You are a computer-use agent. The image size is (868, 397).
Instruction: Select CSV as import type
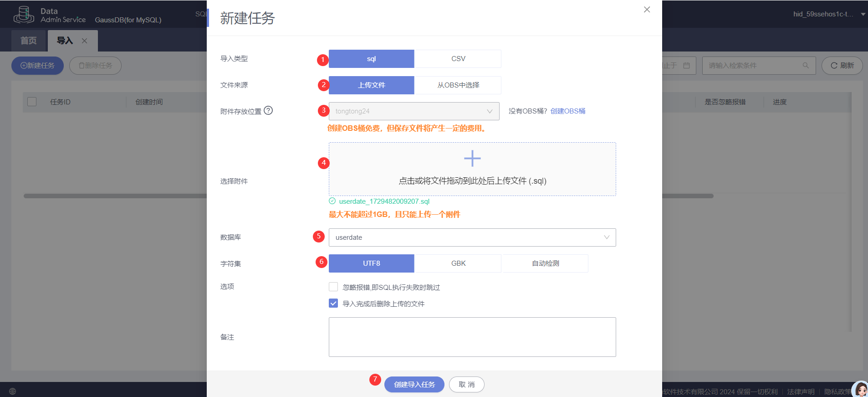click(458, 59)
